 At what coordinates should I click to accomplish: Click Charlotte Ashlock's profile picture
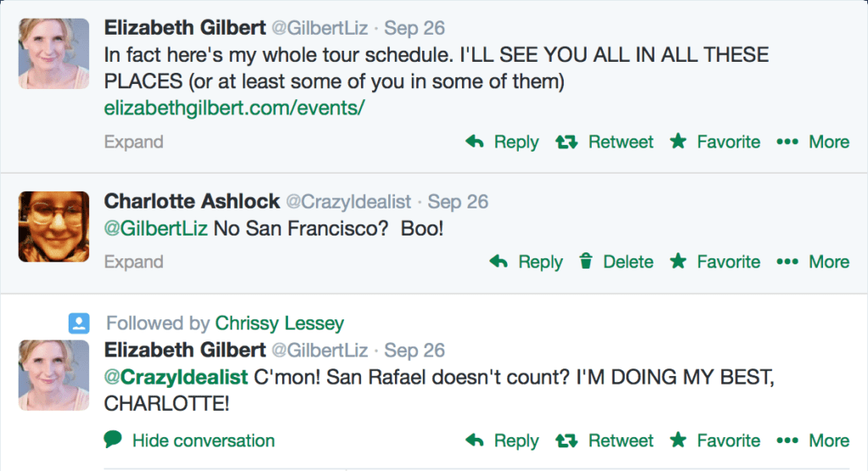(x=53, y=226)
